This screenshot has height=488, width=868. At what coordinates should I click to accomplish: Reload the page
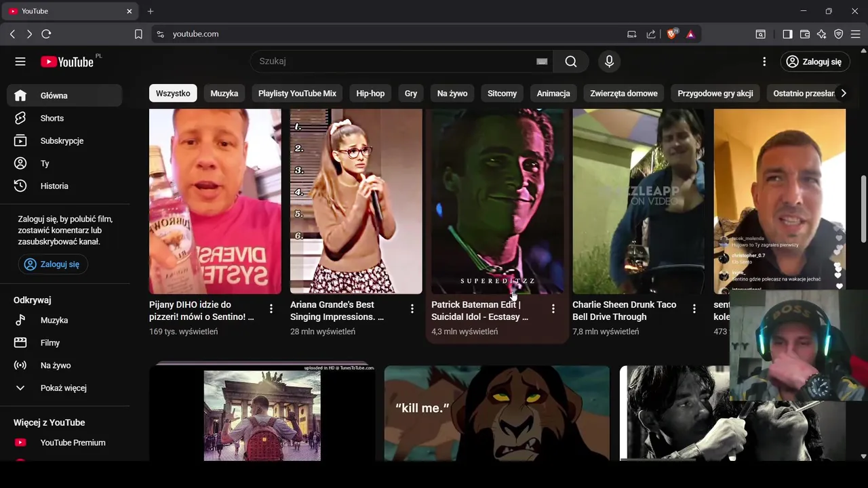click(x=46, y=34)
